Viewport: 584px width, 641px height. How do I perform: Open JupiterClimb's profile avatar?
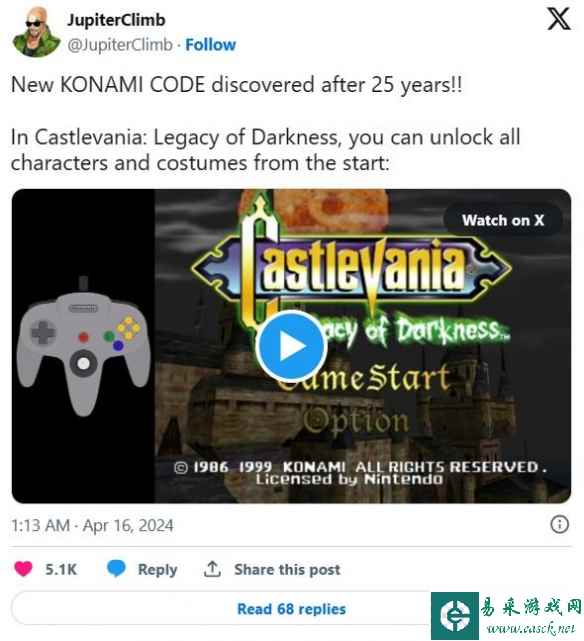[36, 32]
